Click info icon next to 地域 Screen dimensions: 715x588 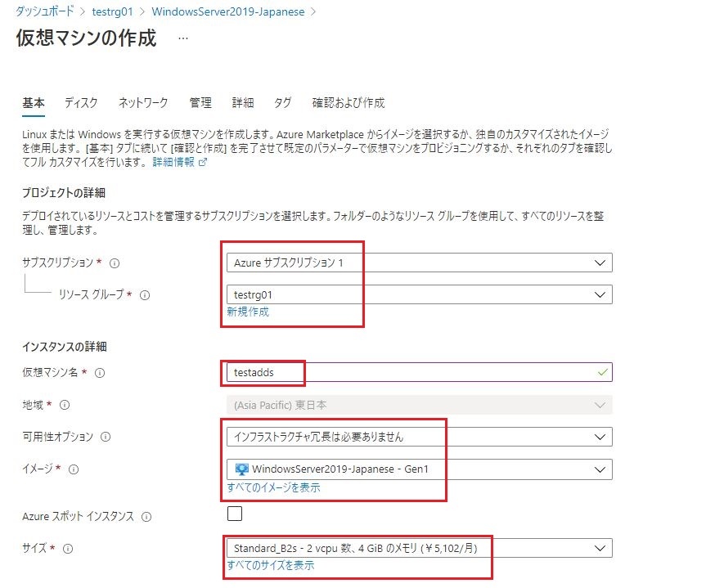pos(65,405)
